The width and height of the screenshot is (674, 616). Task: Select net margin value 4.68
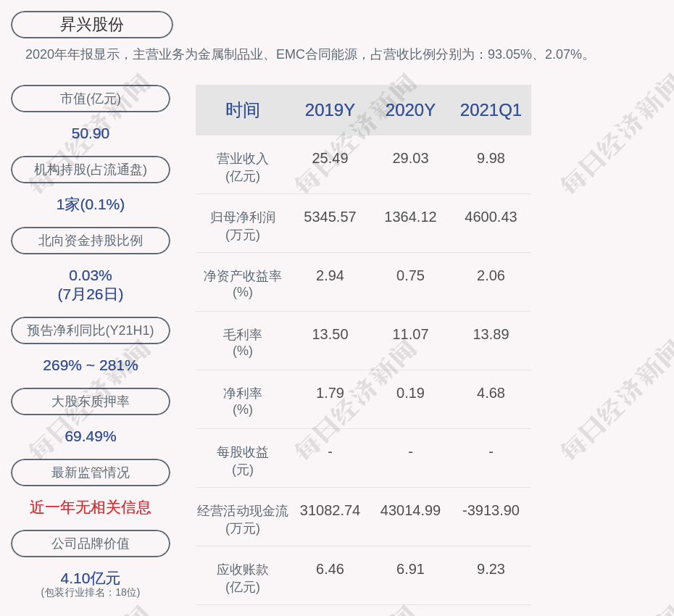tap(491, 393)
